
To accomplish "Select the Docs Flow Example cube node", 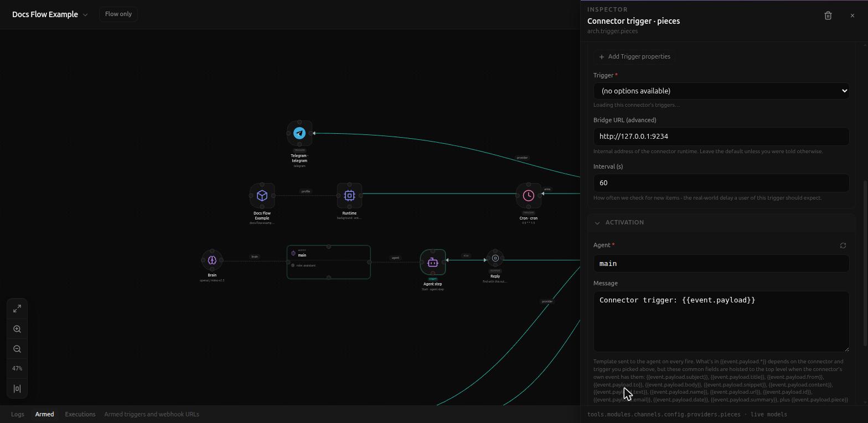I will 262,196.
